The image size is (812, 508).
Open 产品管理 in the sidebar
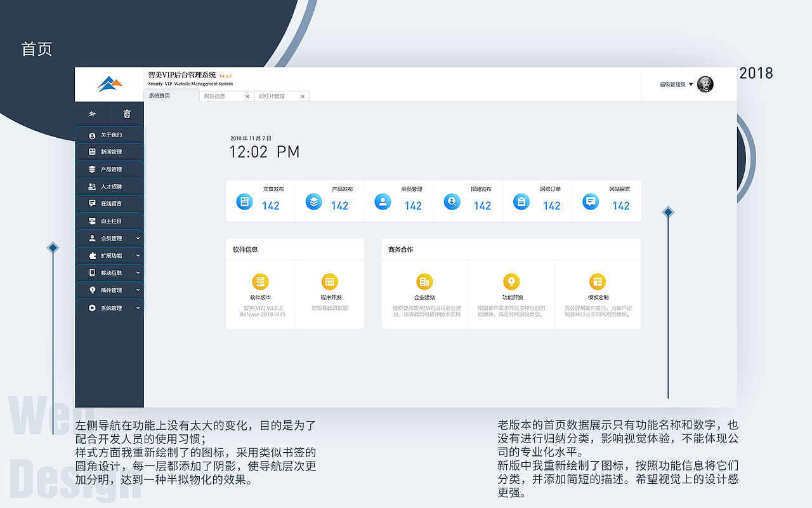coord(109,170)
